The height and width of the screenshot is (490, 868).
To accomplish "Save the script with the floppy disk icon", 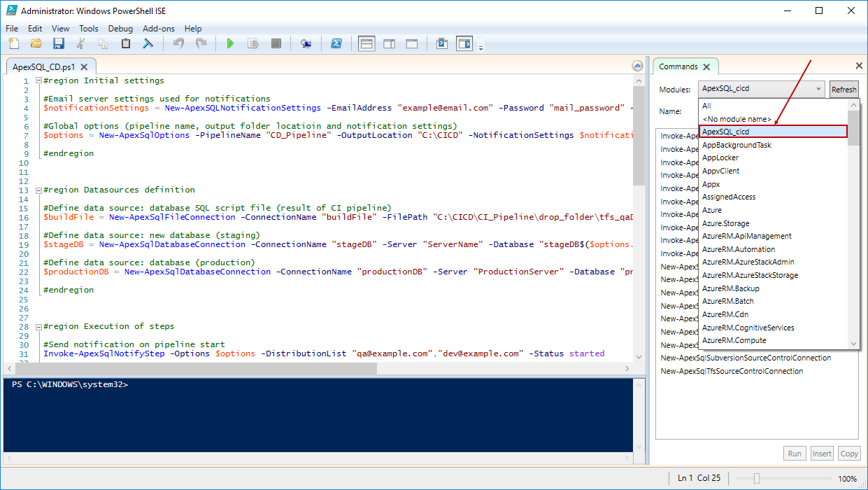I will coord(58,43).
